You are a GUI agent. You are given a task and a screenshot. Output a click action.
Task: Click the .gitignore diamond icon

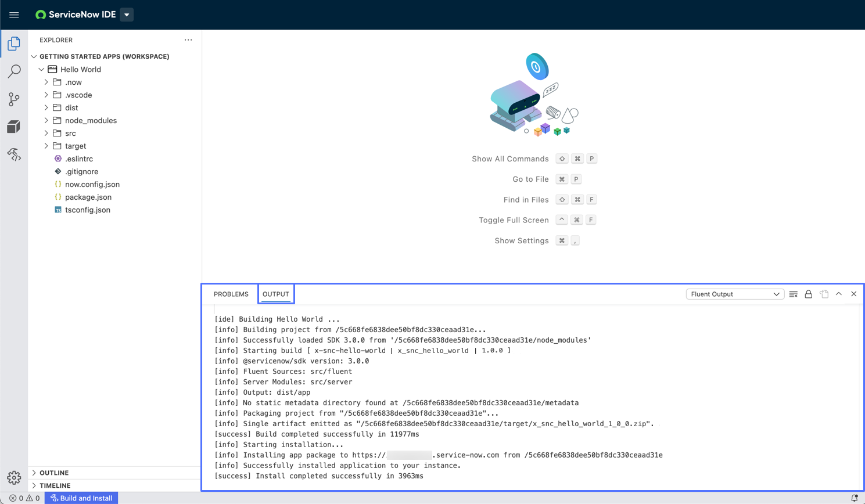tap(58, 171)
